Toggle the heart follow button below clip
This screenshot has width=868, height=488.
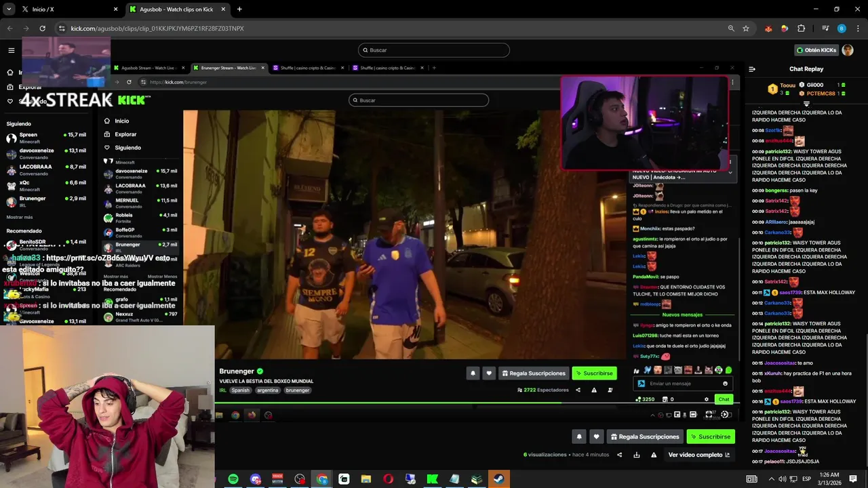coord(596,436)
